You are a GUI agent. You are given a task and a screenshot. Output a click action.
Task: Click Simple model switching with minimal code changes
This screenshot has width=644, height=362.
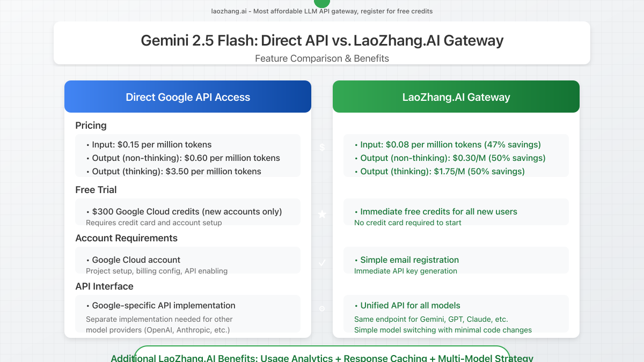pos(443,330)
